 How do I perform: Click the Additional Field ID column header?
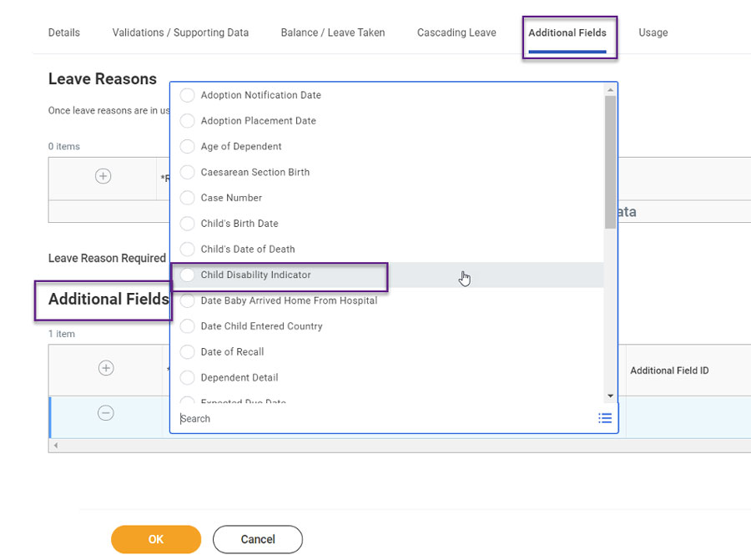click(x=669, y=371)
